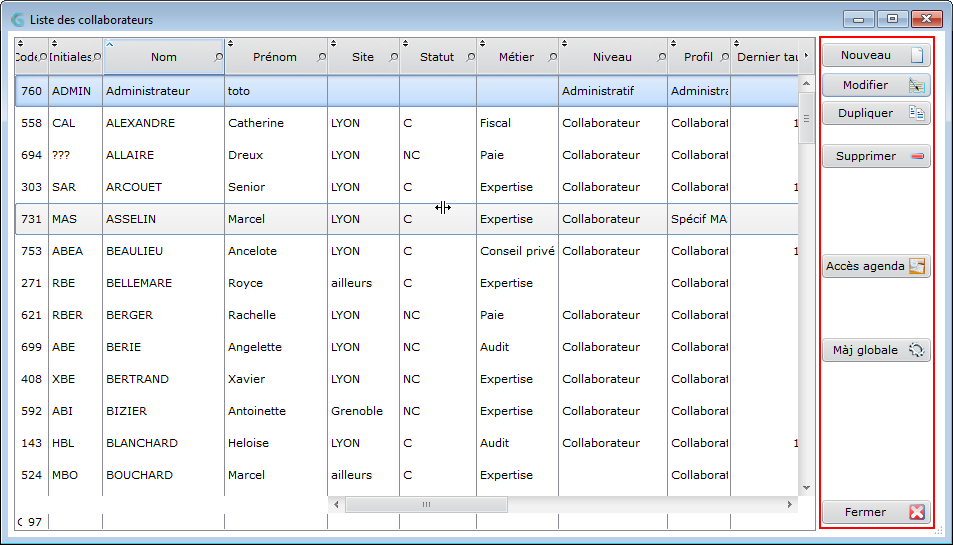Click the Conseil privé métier cell
953x545 pixels.
pos(517,251)
